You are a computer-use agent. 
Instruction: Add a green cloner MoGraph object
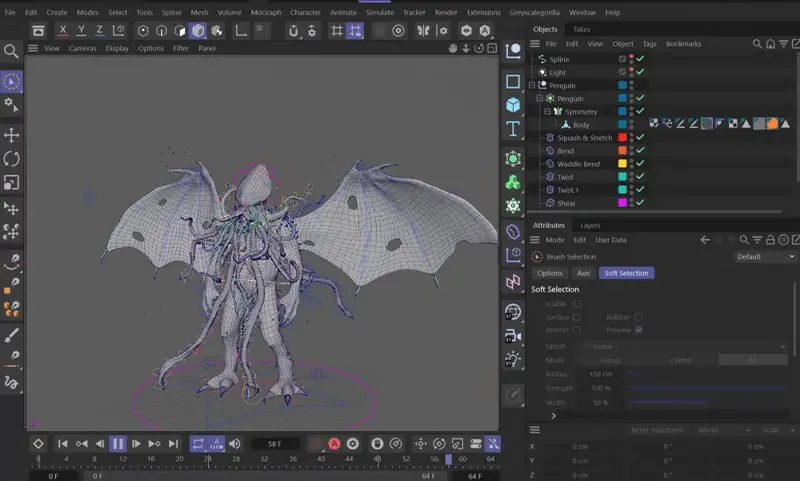[x=513, y=182]
